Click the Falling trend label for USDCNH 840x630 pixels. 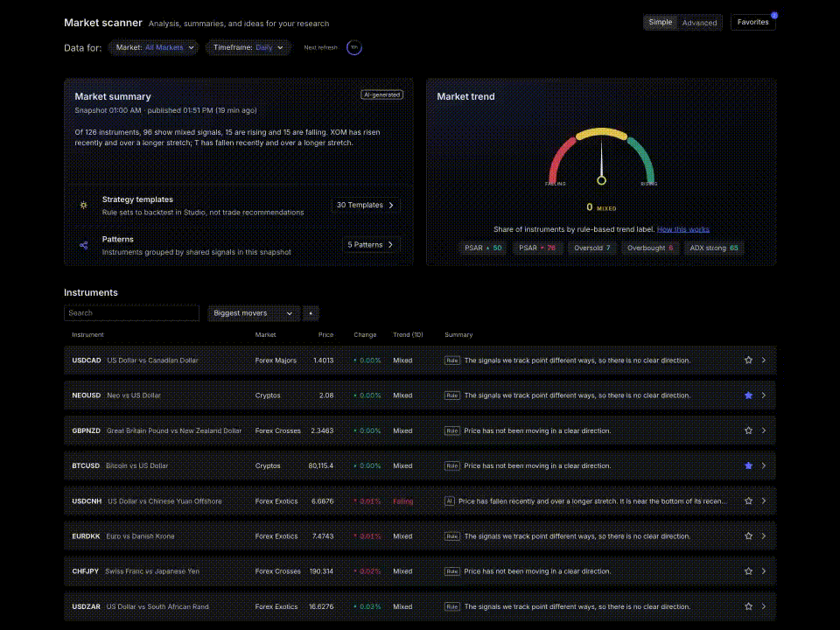[x=402, y=501]
